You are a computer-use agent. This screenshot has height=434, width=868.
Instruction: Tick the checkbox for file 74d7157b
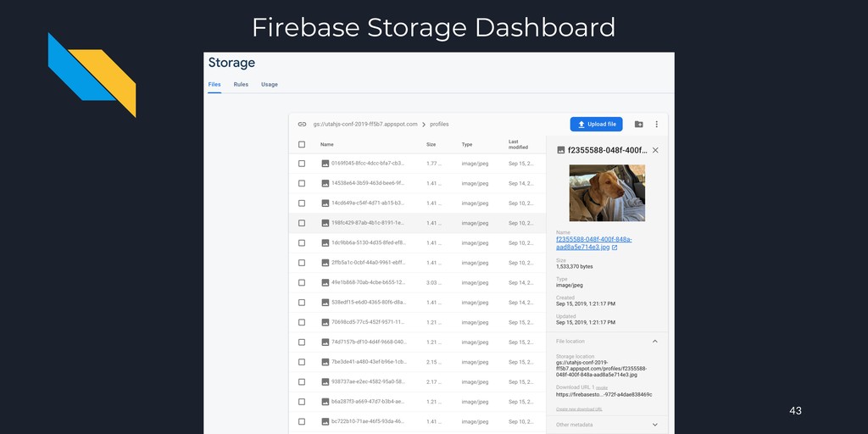pos(302,342)
